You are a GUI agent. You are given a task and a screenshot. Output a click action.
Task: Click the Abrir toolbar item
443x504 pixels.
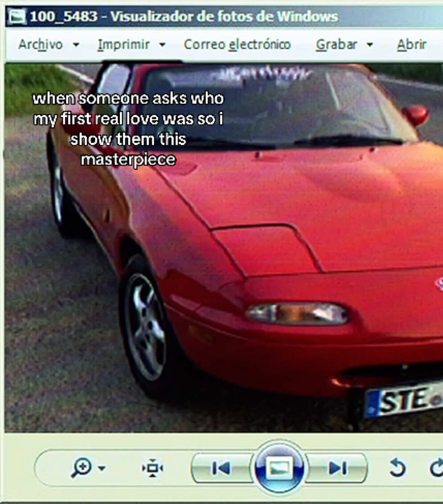tap(411, 45)
